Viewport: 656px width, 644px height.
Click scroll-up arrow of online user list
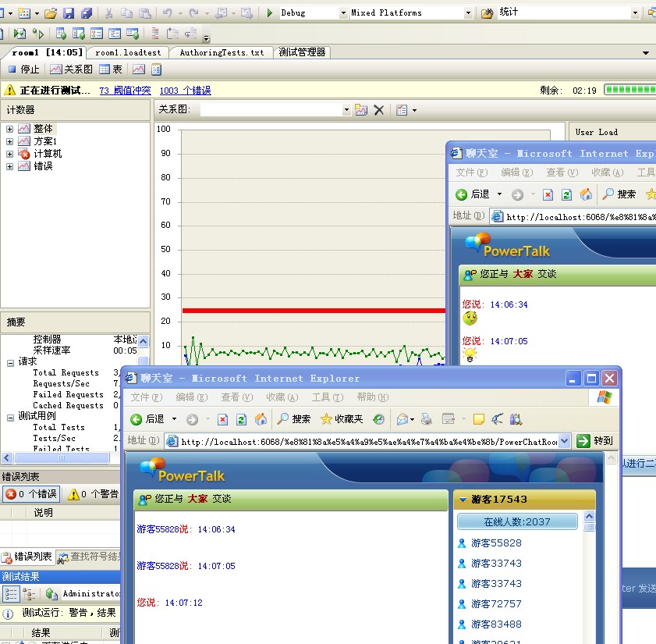coord(589,516)
